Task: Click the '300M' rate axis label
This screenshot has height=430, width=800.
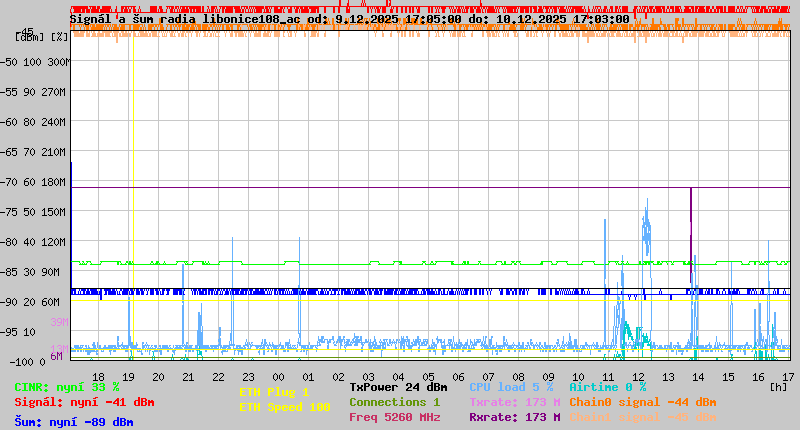Action: 58,62
